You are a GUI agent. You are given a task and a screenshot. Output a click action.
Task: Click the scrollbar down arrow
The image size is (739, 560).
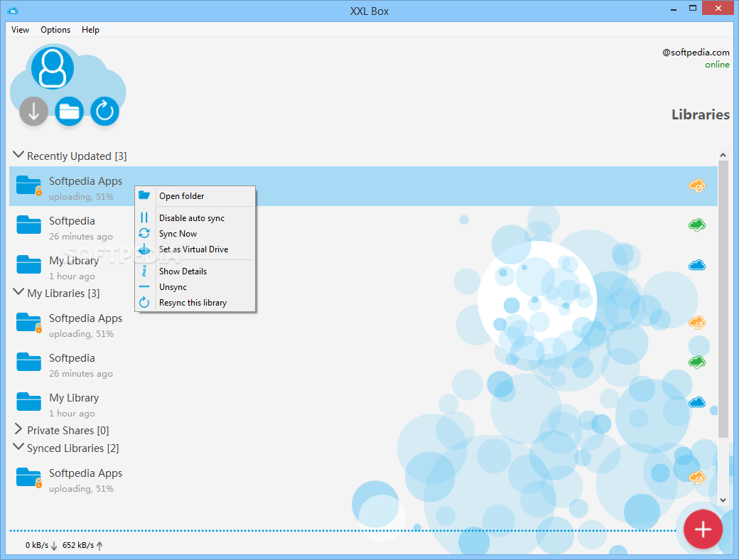coord(723,500)
